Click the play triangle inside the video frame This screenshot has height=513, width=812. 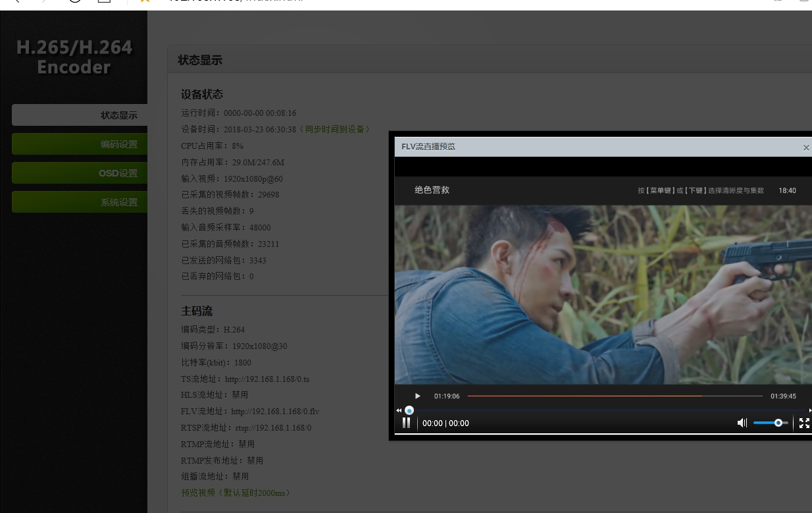tap(417, 396)
